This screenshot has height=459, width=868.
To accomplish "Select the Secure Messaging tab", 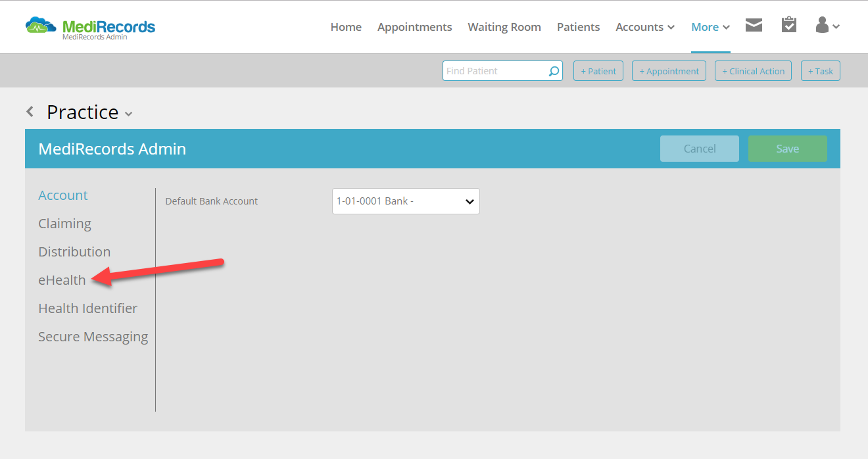I will [x=93, y=337].
